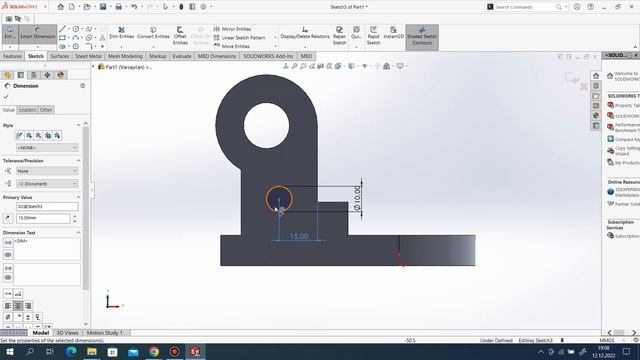Select the Trim Entities tool
Image resolution: width=640 pixels, height=360 pixels.
122,33
